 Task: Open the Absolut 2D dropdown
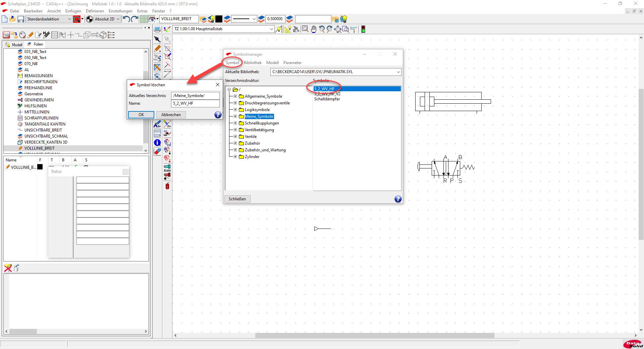118,19
